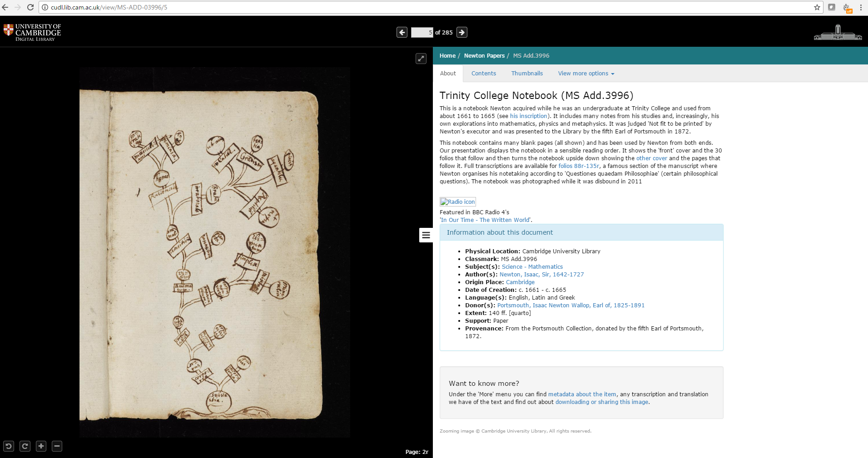
Task: Open the About tab
Action: (x=448, y=74)
